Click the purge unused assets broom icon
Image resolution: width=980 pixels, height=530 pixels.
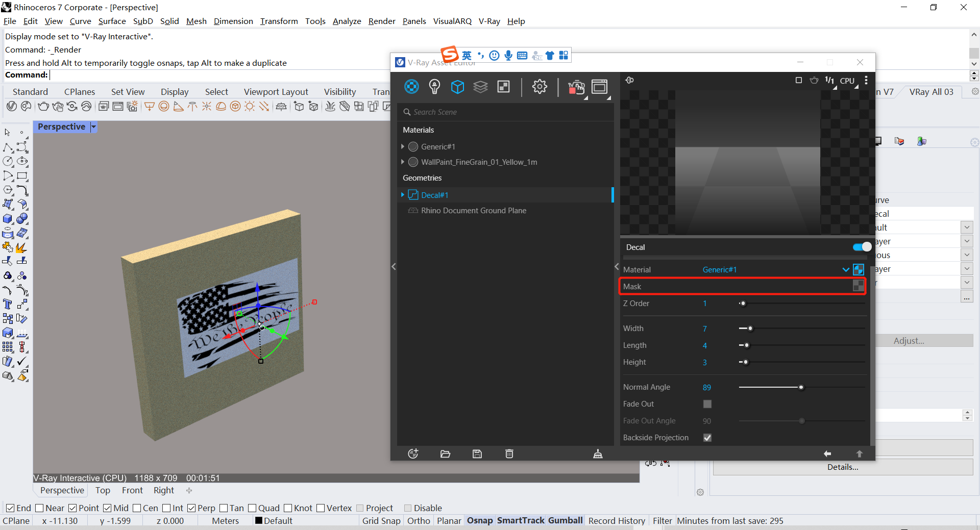pyautogui.click(x=598, y=454)
